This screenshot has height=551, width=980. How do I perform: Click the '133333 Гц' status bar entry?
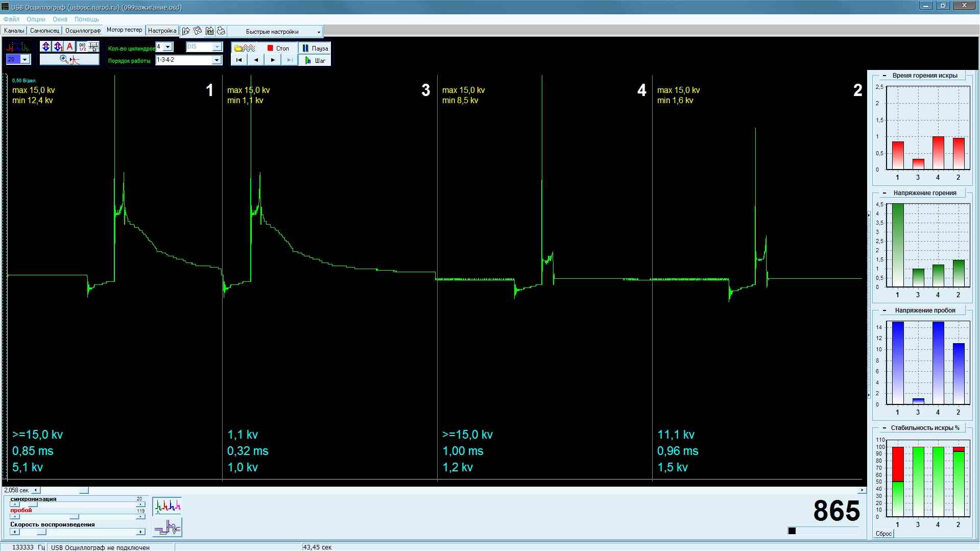tap(28, 547)
